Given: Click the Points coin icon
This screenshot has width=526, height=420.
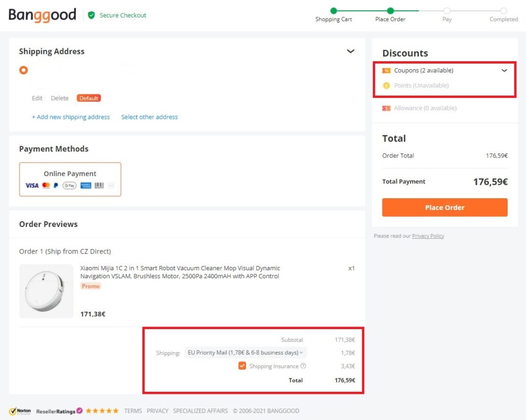Looking at the screenshot, I should 386,85.
